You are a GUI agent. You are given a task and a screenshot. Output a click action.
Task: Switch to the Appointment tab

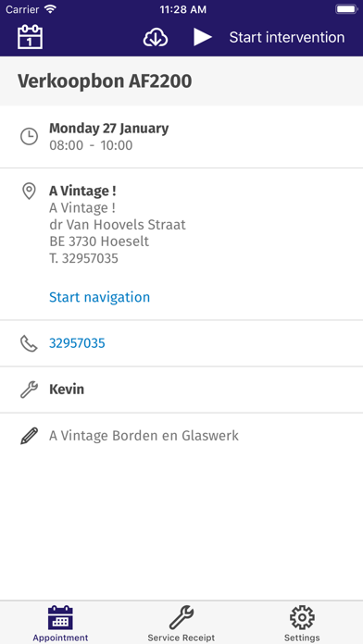pos(60,624)
